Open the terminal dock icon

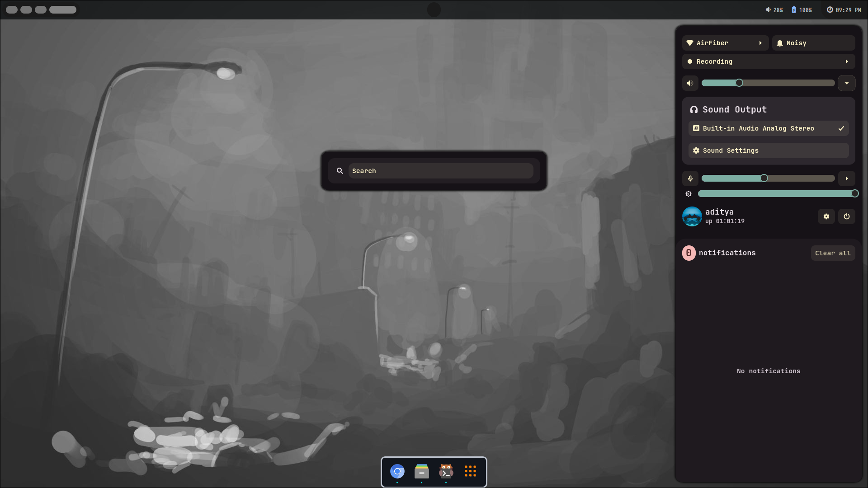(446, 472)
